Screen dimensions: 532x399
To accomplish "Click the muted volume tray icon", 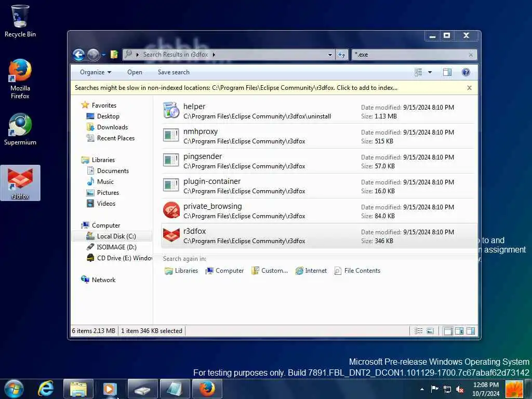I will (460, 389).
